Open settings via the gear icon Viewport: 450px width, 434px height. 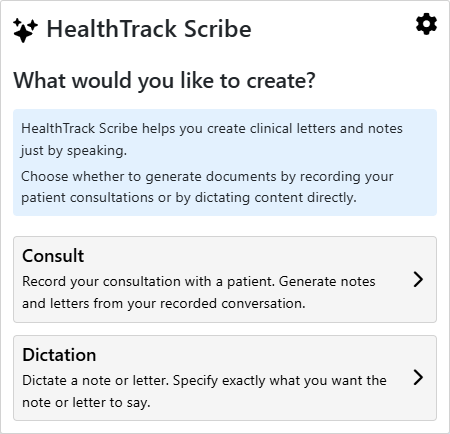[426, 24]
